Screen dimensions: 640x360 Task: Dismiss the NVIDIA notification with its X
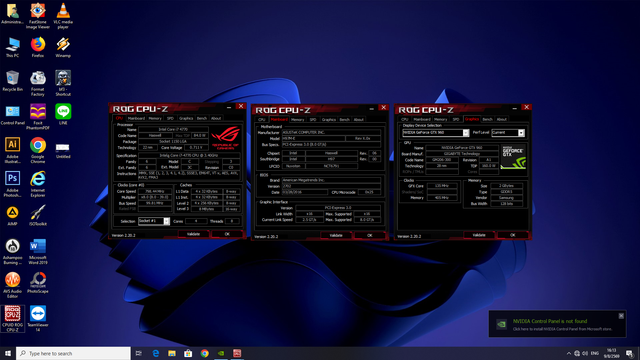[621, 316]
